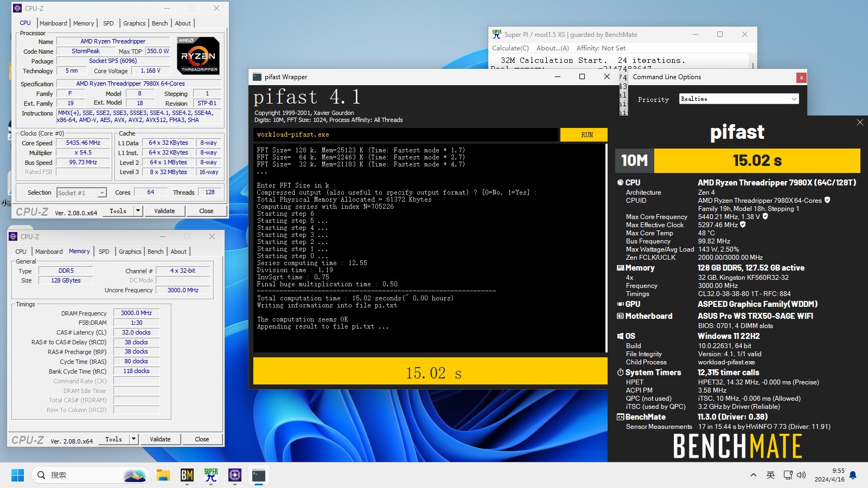Expand Tools dropdown arrow in lower CPU-Z
This screenshot has height=488, width=868.
pos(133,439)
